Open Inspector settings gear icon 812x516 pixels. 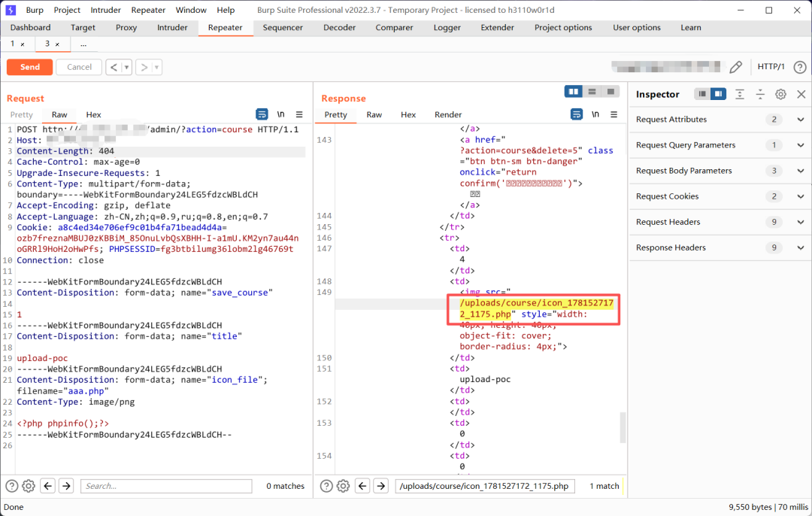coord(780,94)
